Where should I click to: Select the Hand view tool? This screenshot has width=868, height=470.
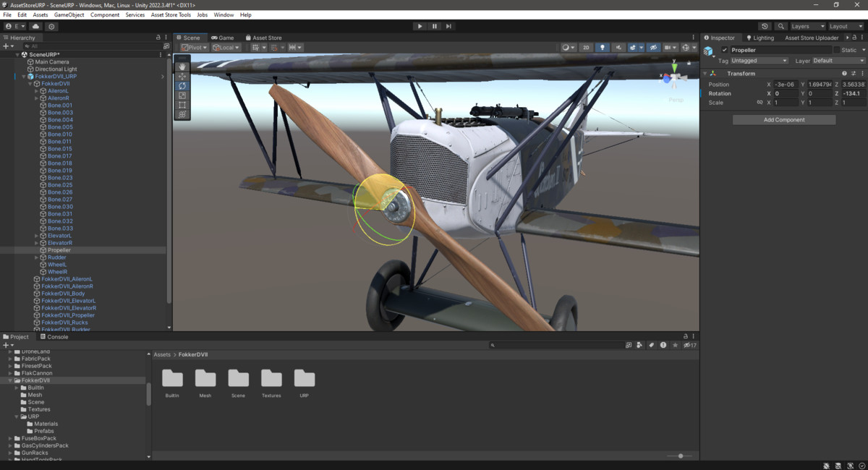(182, 66)
